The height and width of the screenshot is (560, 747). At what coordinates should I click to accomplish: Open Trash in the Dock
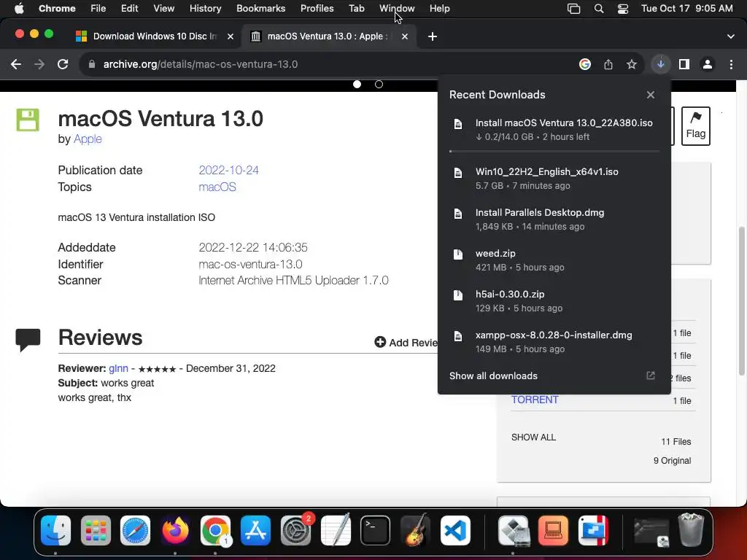pos(691,530)
